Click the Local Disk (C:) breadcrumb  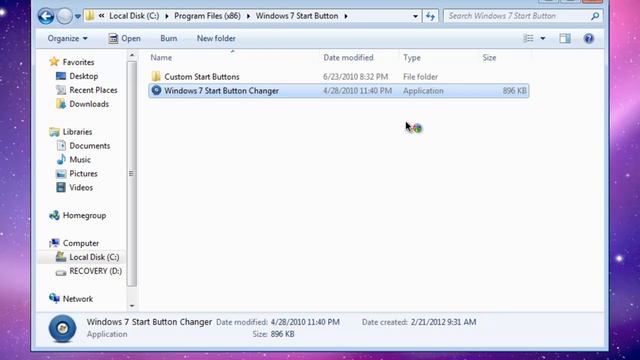click(x=134, y=16)
